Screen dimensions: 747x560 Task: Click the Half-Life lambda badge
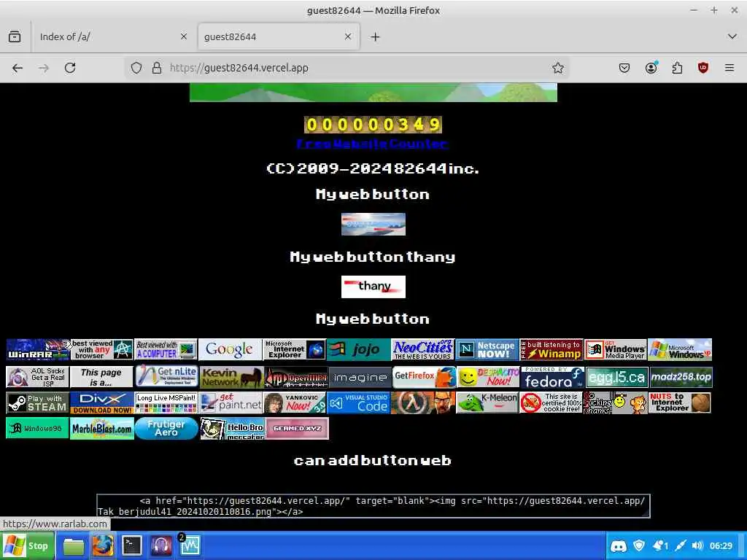[422, 402]
